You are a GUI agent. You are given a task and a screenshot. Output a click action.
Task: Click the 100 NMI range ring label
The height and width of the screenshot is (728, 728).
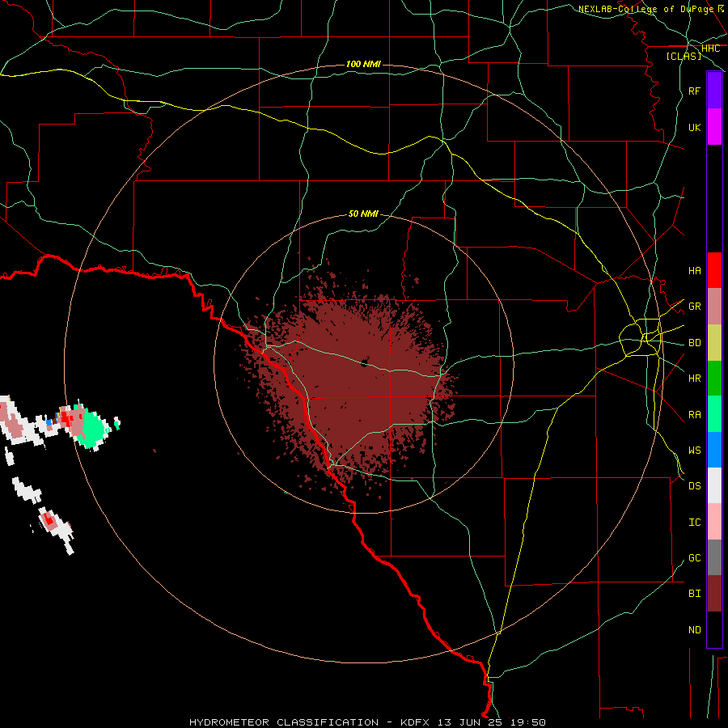(x=363, y=64)
